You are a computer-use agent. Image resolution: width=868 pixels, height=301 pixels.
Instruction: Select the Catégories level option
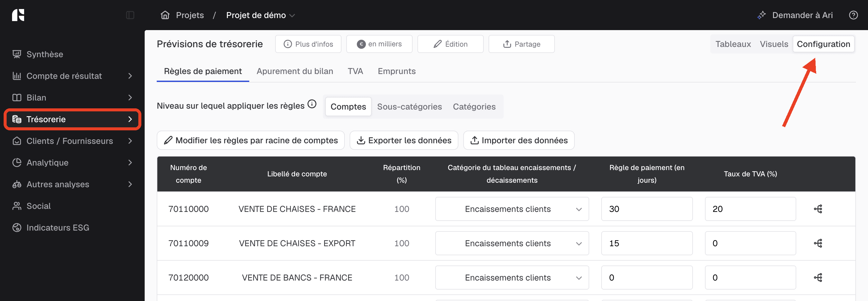[x=474, y=107]
